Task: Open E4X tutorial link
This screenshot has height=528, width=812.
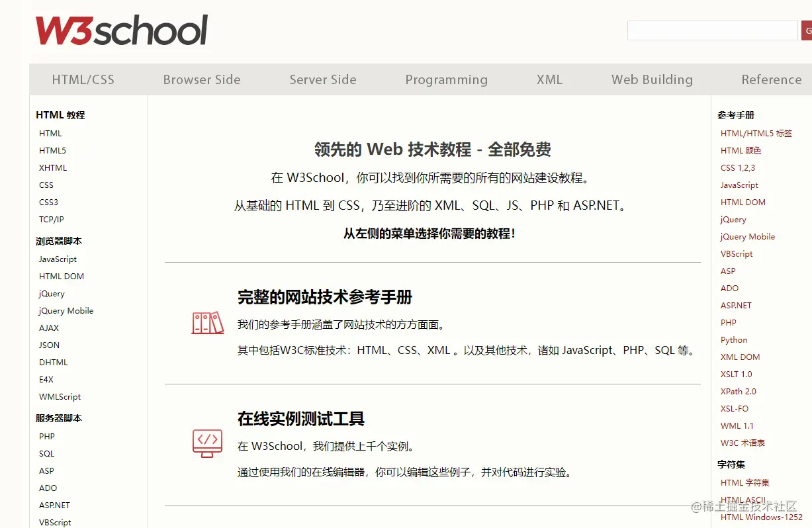Action: tap(46, 379)
